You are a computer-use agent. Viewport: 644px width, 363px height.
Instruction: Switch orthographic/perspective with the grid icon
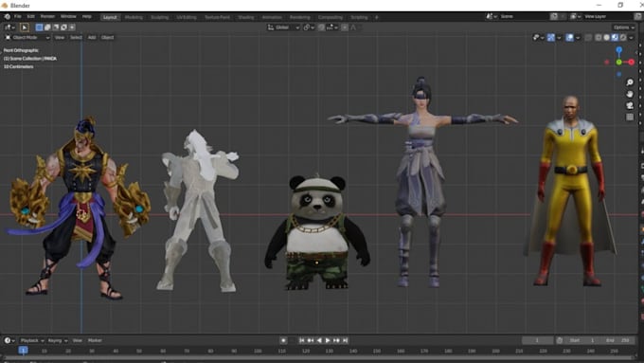tap(630, 118)
